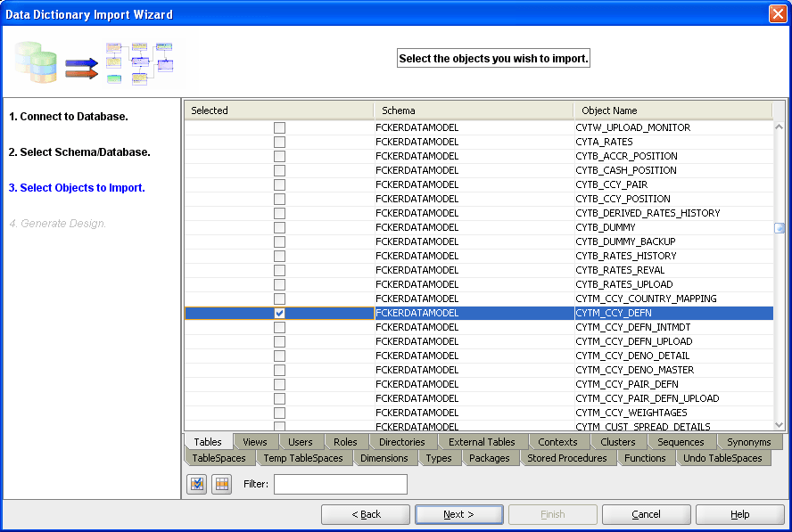Viewport: 792px width, 532px height.
Task: Sort by the Schema column header
Action: point(474,110)
